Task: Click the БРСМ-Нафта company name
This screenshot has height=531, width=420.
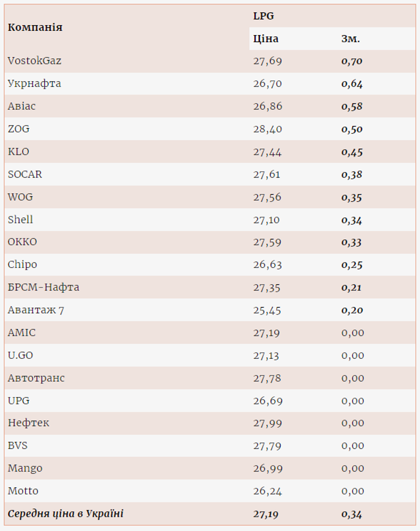Action: coord(44,288)
